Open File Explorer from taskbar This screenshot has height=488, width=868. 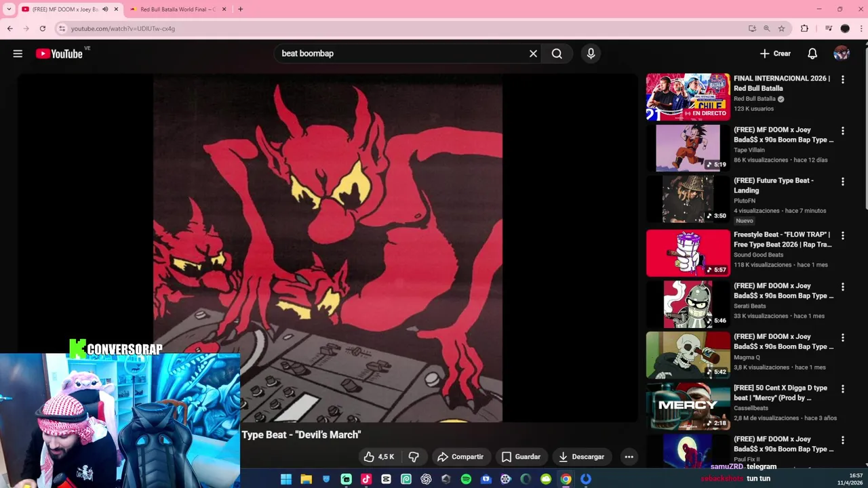tap(306, 479)
